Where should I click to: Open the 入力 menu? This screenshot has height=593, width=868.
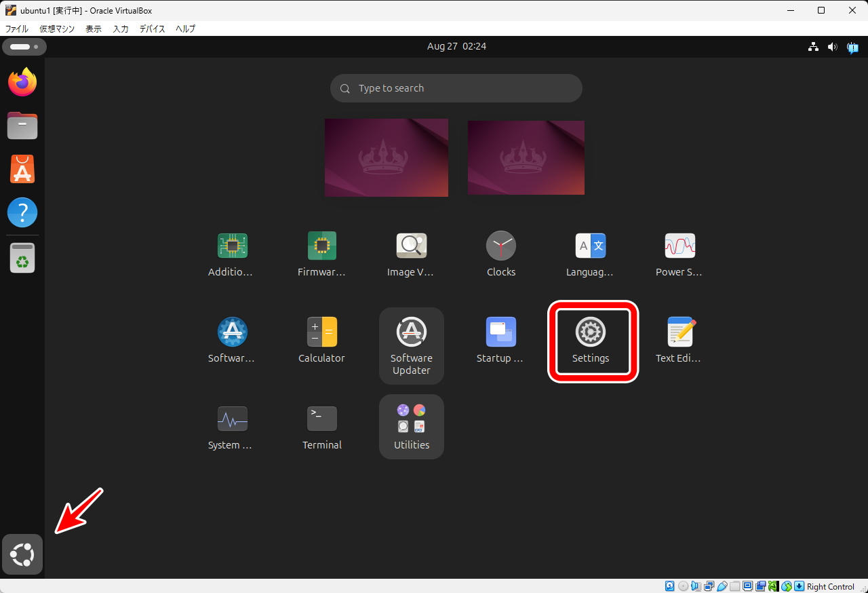point(121,29)
